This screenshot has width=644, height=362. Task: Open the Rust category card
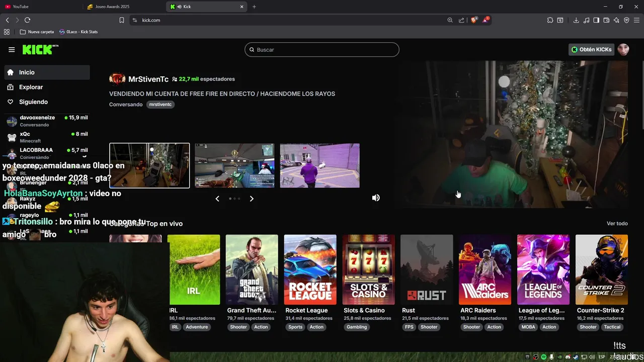coord(427,269)
